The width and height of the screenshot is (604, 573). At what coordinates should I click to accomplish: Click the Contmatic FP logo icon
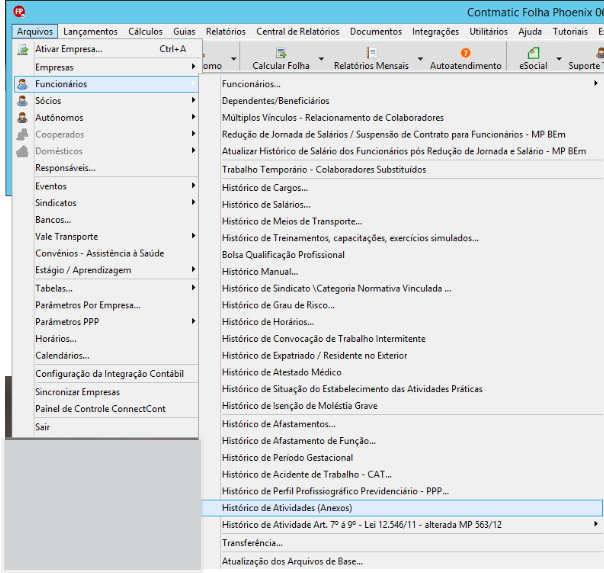(19, 12)
